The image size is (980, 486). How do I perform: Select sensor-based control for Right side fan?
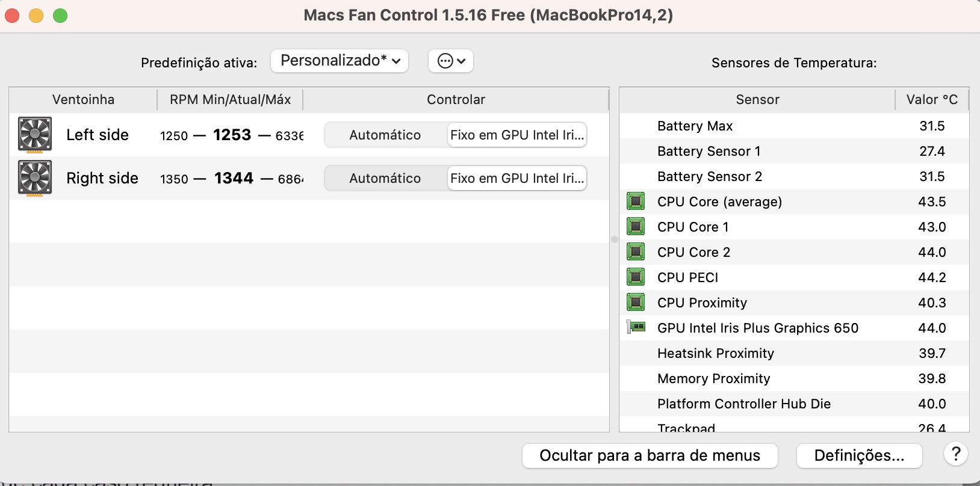[x=517, y=178]
